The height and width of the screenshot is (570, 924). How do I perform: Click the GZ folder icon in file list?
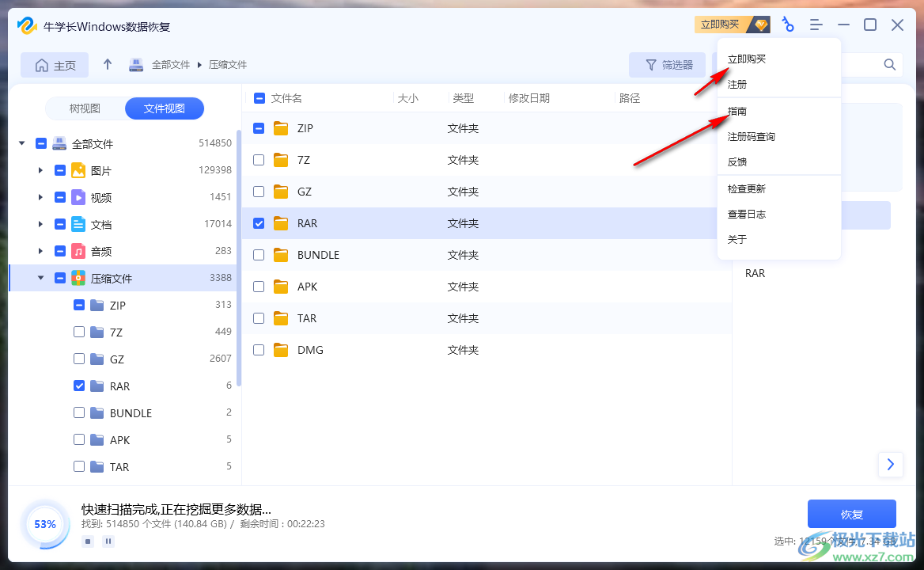pos(281,192)
